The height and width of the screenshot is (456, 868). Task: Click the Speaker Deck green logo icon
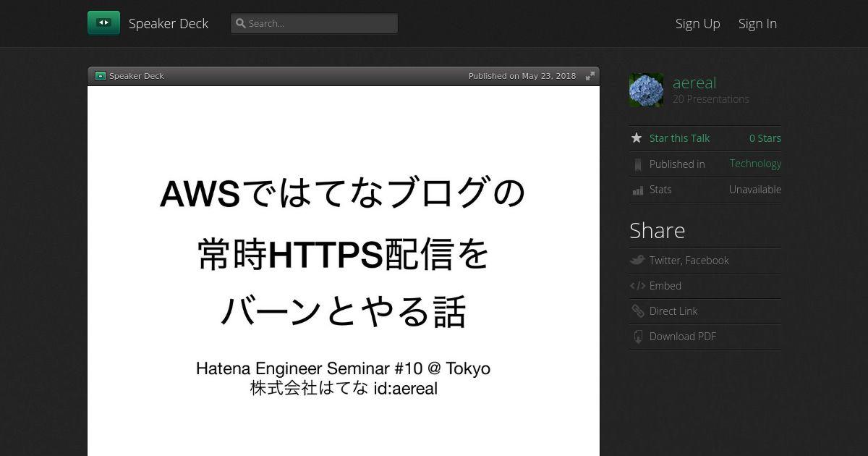[103, 23]
